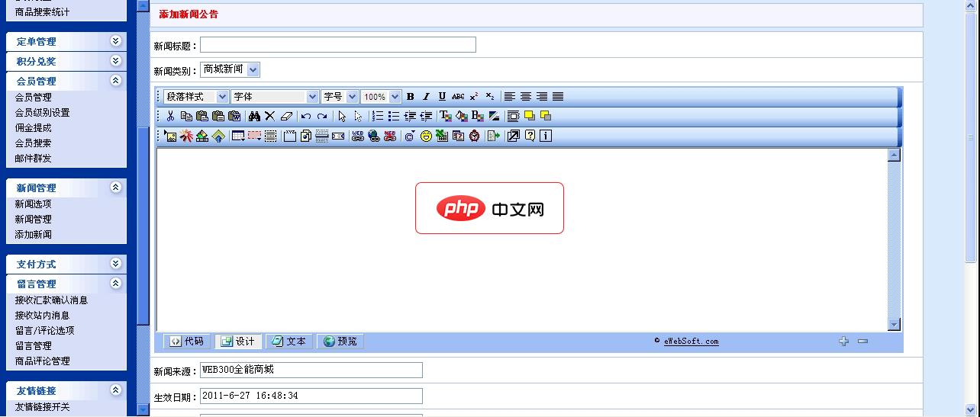Click the 新闻标题 input field

pyautogui.click(x=338, y=45)
